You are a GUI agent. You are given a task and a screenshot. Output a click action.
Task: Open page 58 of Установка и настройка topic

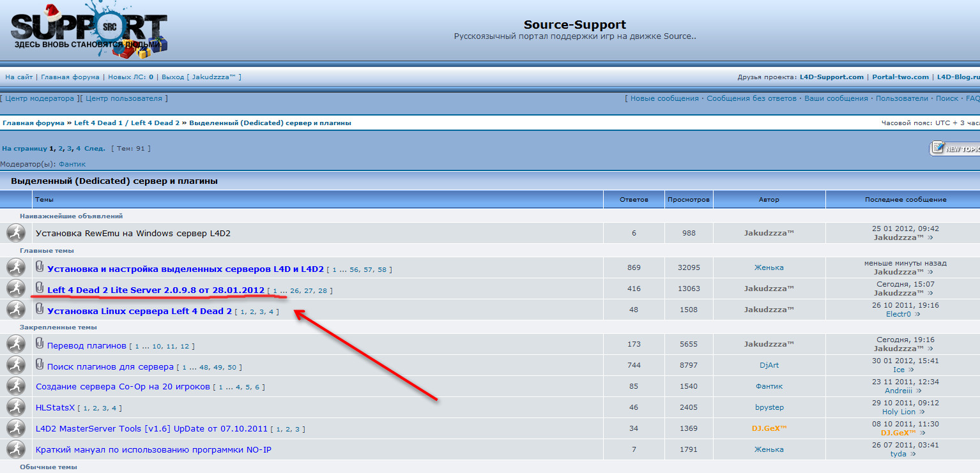[x=381, y=270]
